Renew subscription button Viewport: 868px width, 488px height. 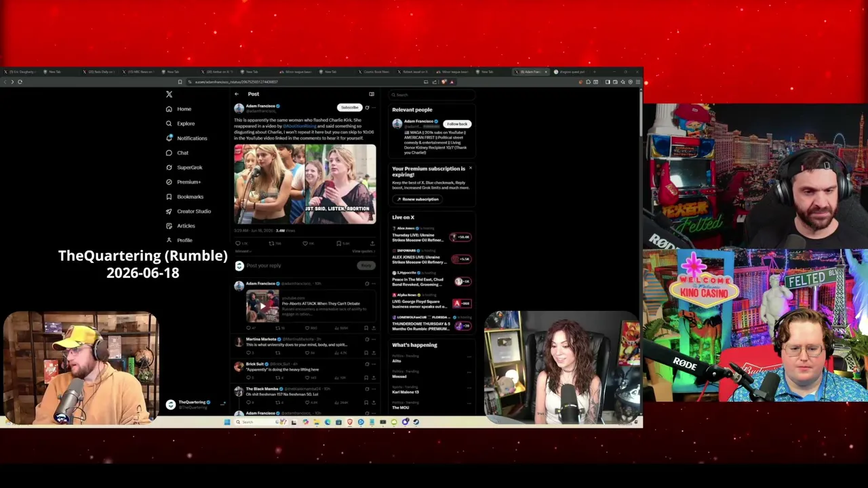click(x=417, y=199)
